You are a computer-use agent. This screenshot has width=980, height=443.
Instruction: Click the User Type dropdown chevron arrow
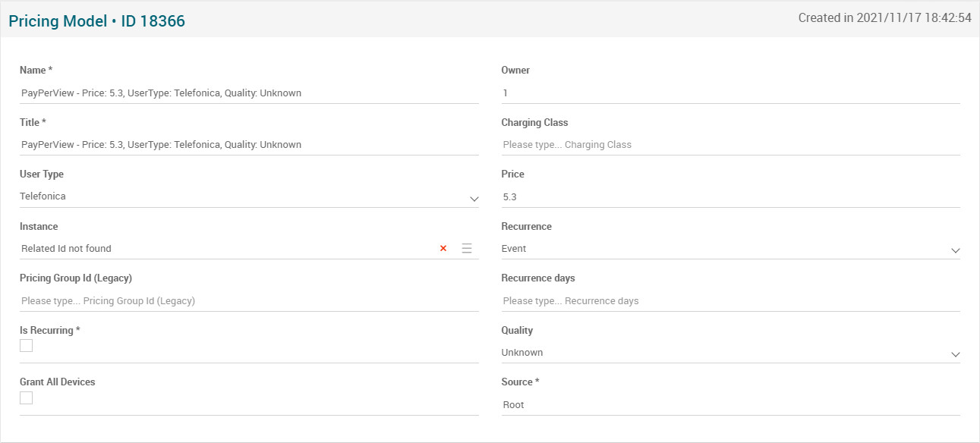(x=474, y=199)
